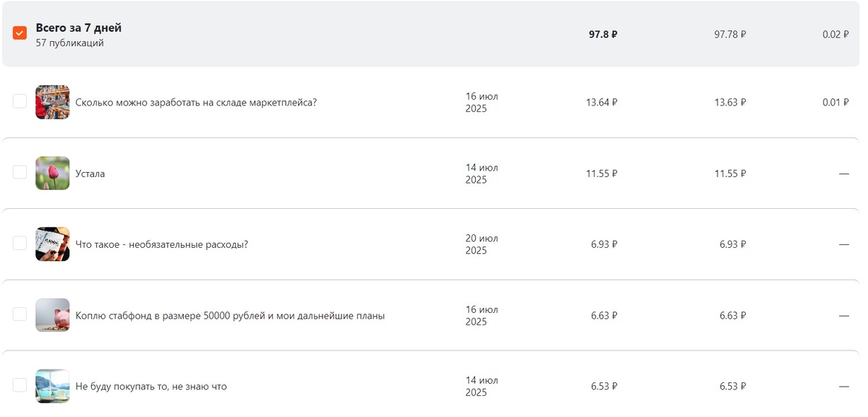Open post "Сколько можно заработать на складе маркетплейса?"

pos(196,103)
